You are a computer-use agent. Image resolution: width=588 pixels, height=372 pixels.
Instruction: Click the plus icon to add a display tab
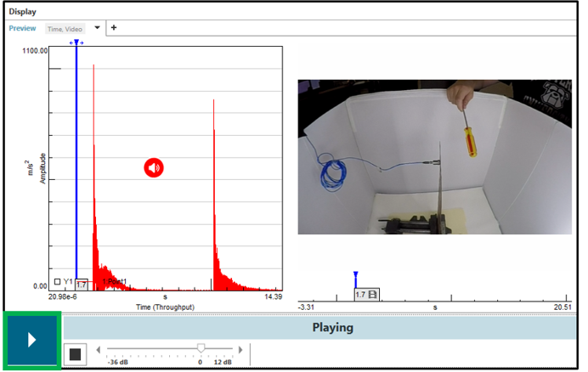(114, 27)
